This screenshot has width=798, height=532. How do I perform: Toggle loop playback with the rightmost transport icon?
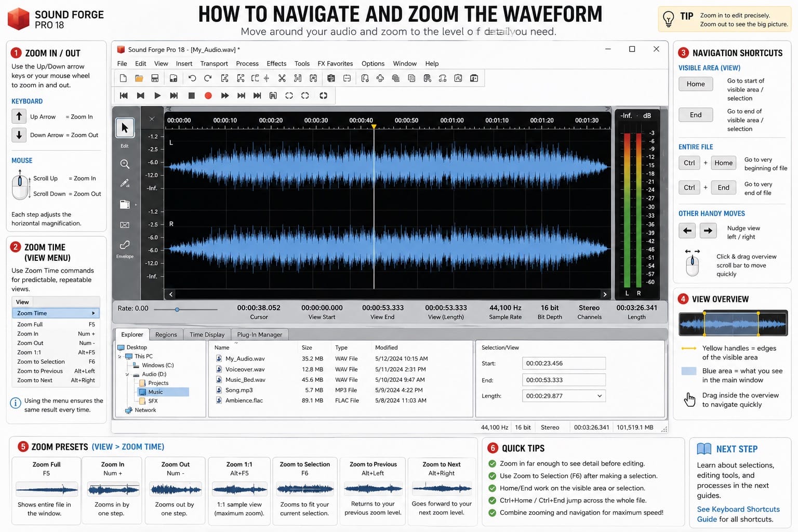[323, 96]
